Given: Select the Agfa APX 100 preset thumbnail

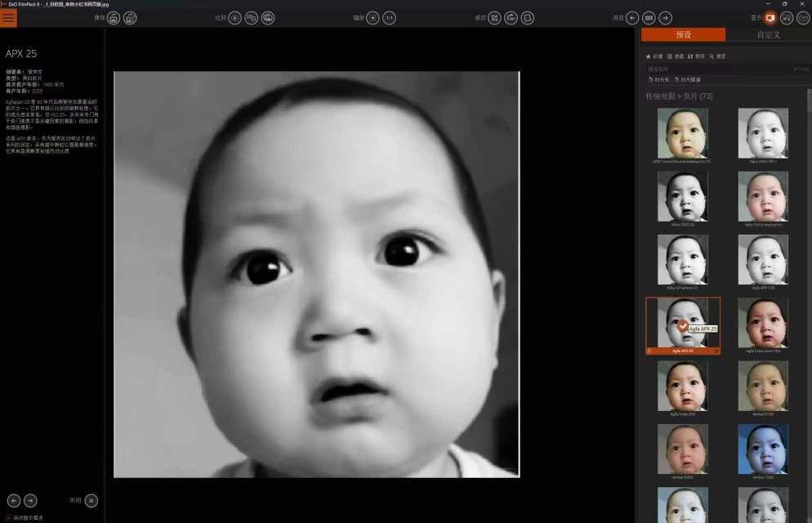Looking at the screenshot, I should (763, 259).
